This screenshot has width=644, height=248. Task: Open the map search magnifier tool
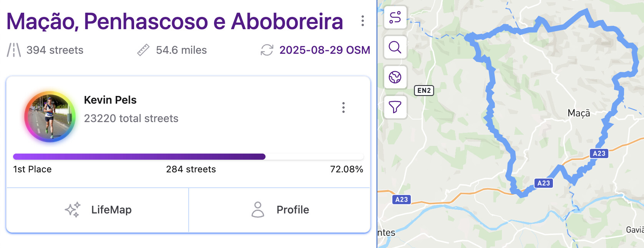click(395, 47)
